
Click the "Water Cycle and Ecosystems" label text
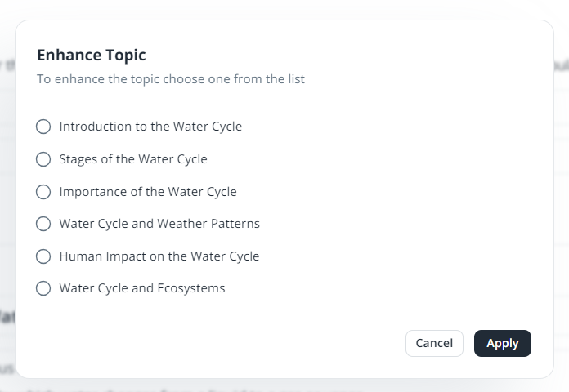click(x=142, y=288)
